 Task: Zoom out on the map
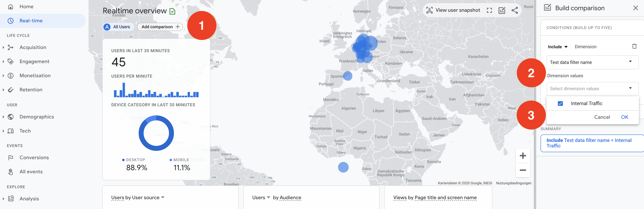click(523, 170)
